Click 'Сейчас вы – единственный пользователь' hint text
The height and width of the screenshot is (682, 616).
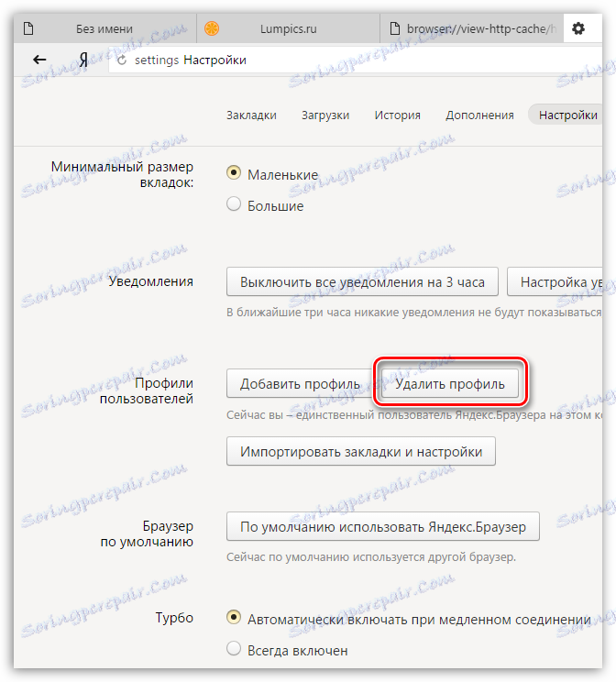tap(414, 415)
